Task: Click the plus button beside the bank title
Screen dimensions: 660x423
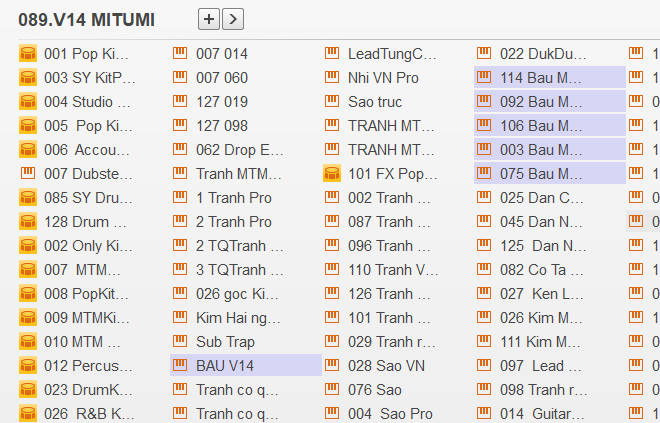Action: click(208, 18)
